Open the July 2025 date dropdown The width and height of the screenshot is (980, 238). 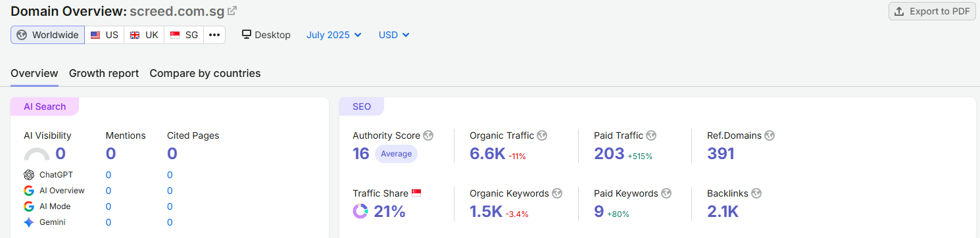(334, 35)
